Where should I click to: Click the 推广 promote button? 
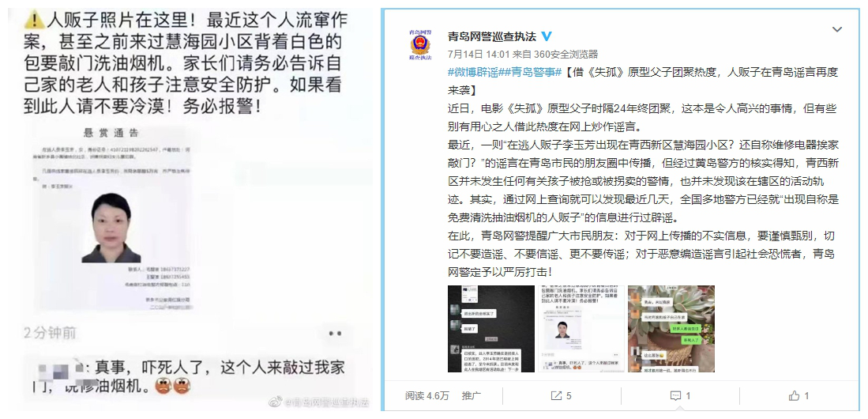471,396
